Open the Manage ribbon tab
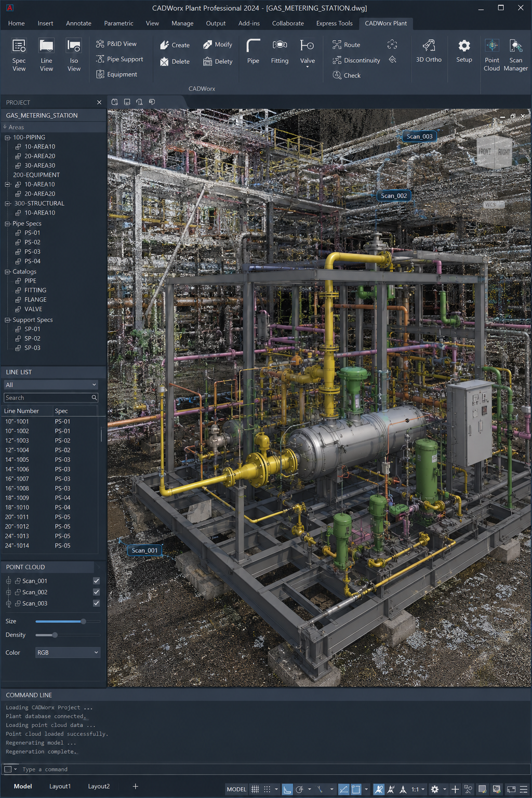Viewport: 532px width, 798px height. (x=182, y=23)
